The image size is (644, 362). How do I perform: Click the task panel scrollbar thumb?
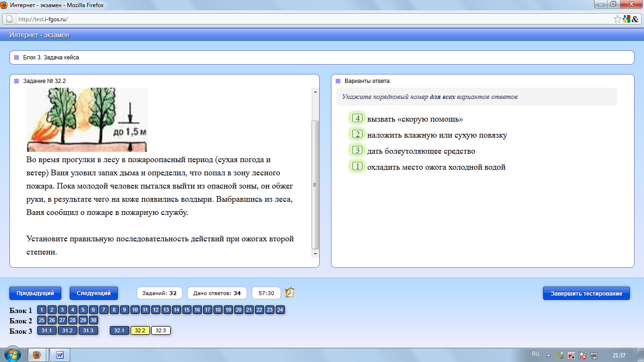[315, 185]
